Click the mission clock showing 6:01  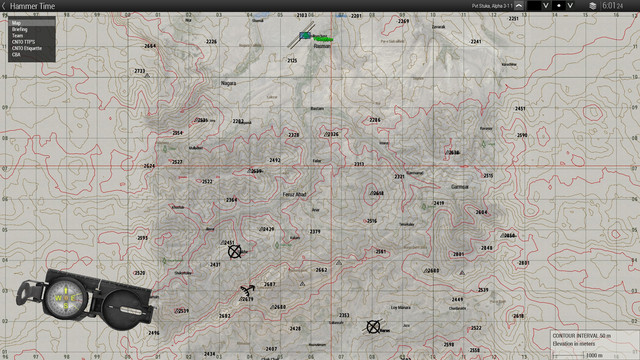pyautogui.click(x=613, y=6)
